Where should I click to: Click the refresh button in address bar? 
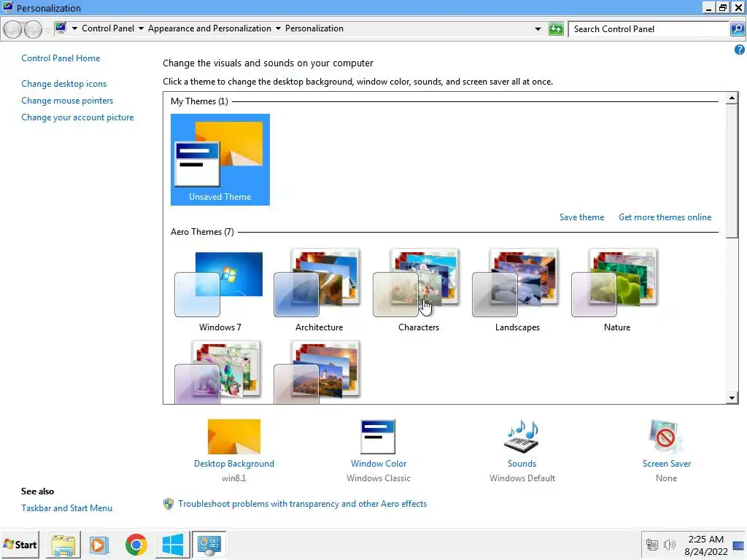click(x=556, y=29)
